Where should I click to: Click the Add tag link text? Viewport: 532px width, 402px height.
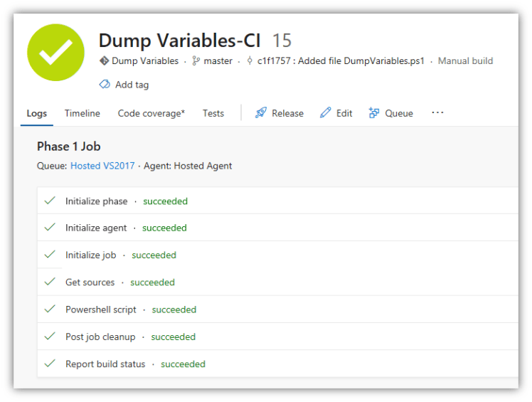pos(132,85)
